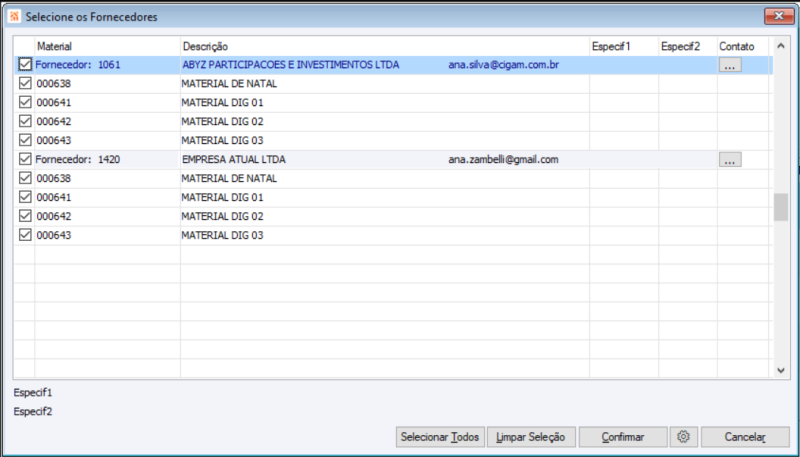Click the Material column header
The image size is (800, 457).
coord(107,46)
